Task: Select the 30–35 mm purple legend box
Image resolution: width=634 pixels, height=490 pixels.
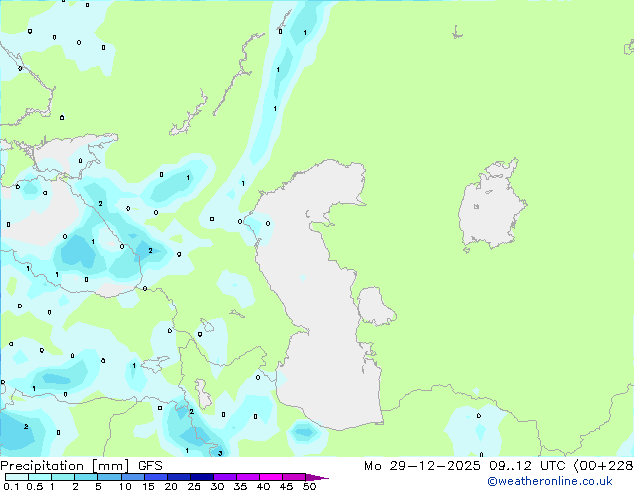Action: [x=224, y=477]
